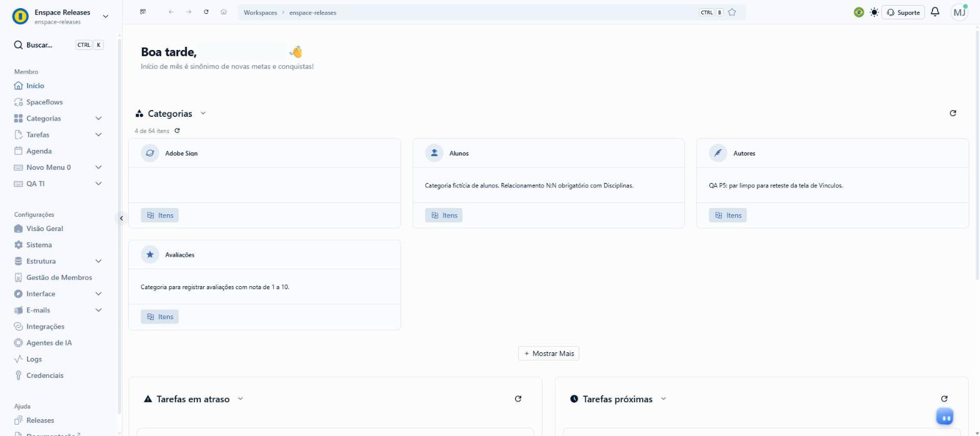Expand the QA TI sidebar chevron
980x436 pixels.
pyautogui.click(x=98, y=184)
